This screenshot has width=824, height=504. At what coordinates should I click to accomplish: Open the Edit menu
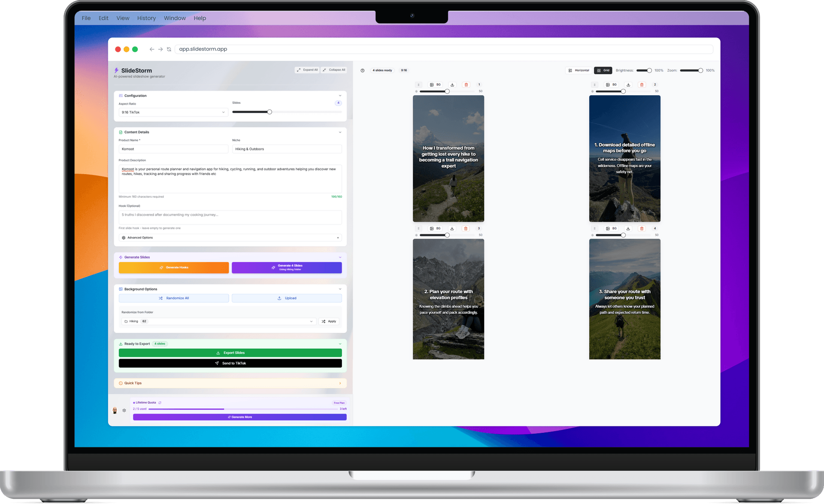tap(103, 18)
